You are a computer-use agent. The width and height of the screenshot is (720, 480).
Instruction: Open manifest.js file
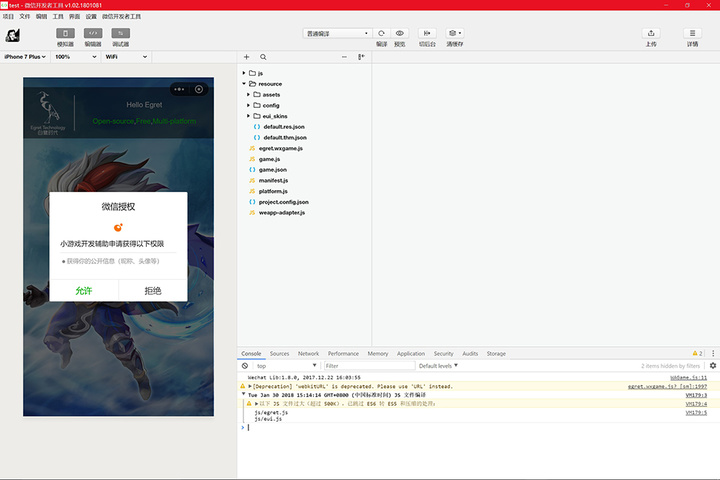tap(273, 181)
